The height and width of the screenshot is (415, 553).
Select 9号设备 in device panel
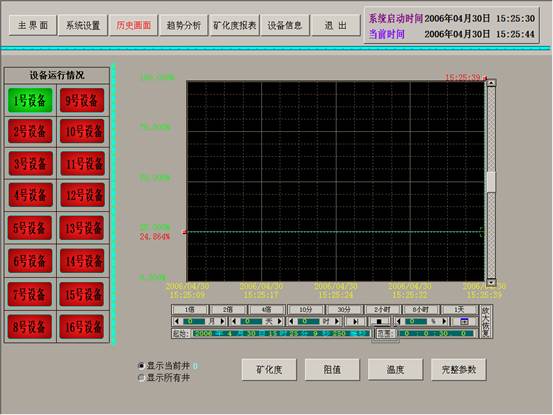[82, 100]
